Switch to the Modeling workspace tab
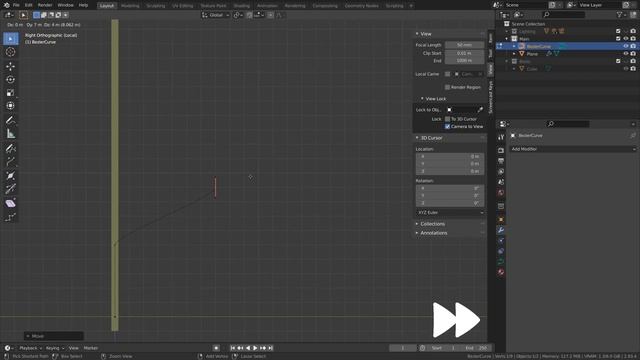640x360 pixels. point(130,6)
